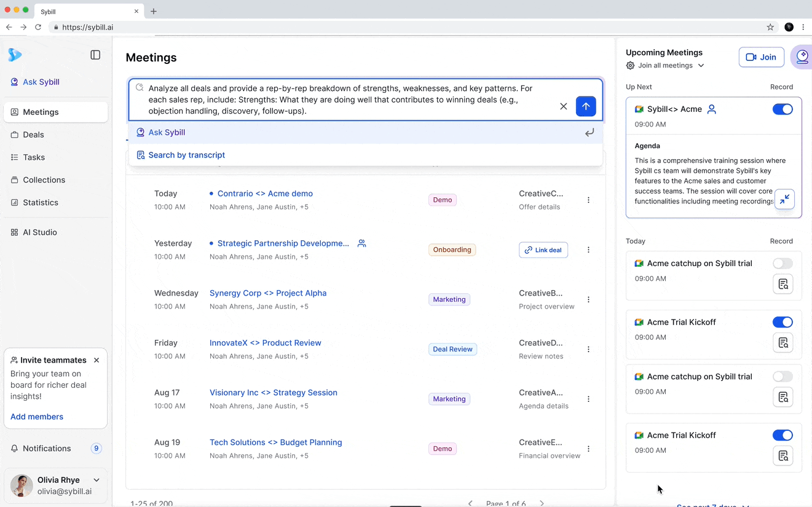Viewport: 812px width, 507px height.
Task: Open the Contrario <> Acme demo meeting
Action: (265, 194)
